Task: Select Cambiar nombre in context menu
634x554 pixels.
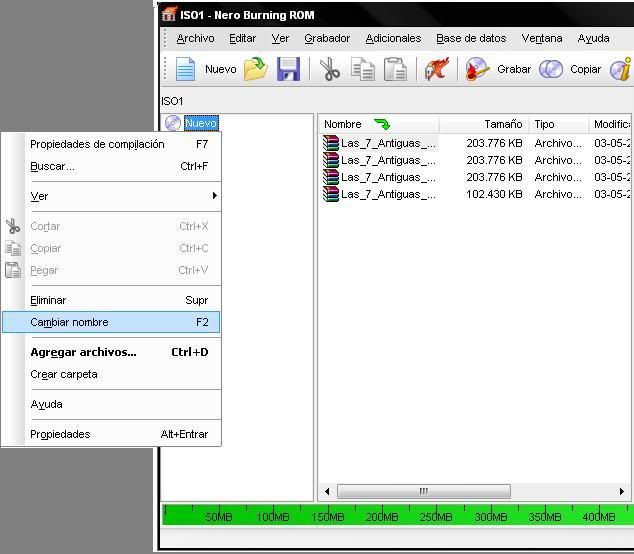Action: point(111,322)
